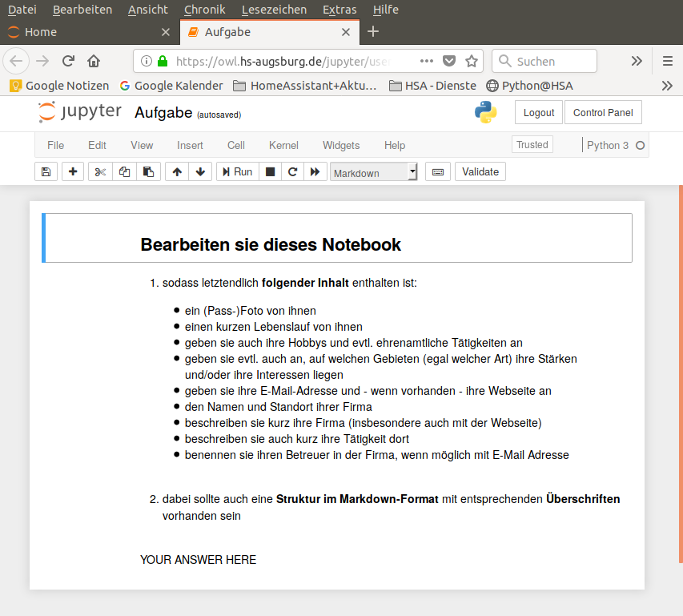
Task: Open the Jupyter File menu
Action: (56, 145)
